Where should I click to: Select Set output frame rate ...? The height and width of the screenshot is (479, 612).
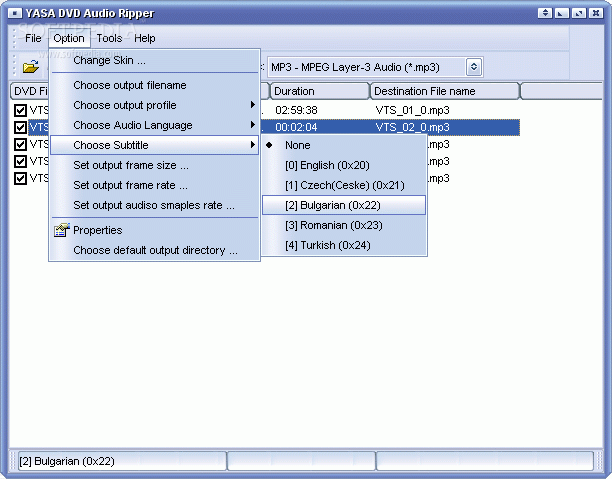point(155,185)
